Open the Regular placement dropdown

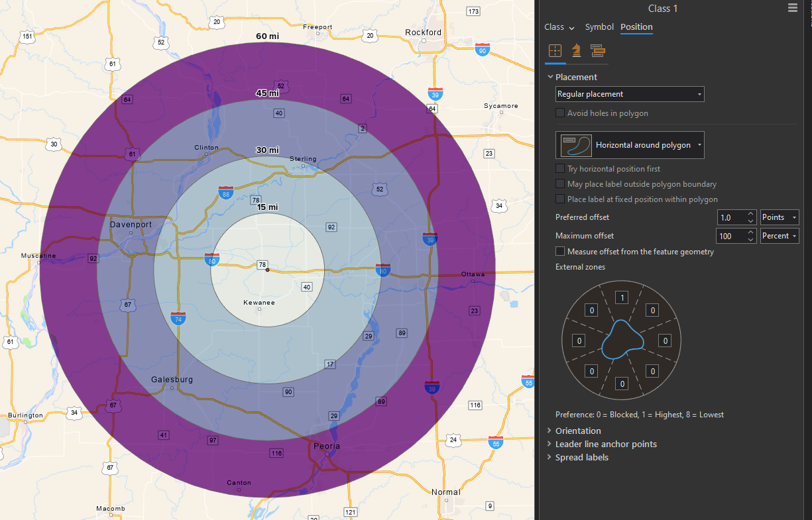click(x=699, y=93)
